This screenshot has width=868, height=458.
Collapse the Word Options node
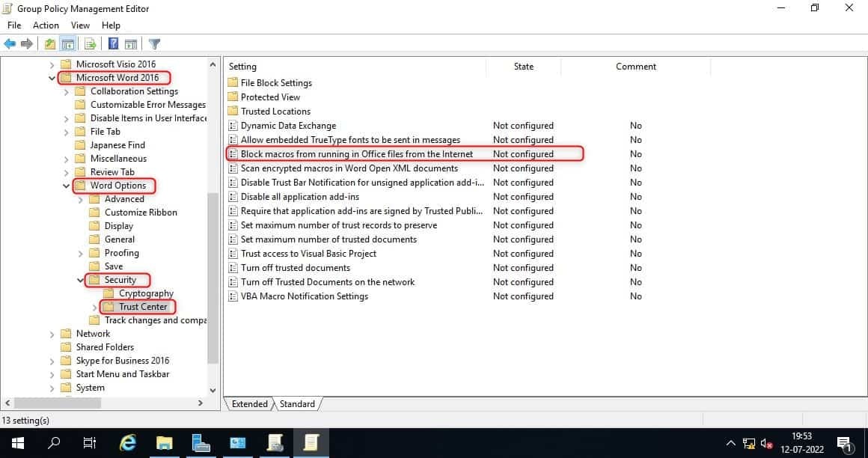click(67, 186)
